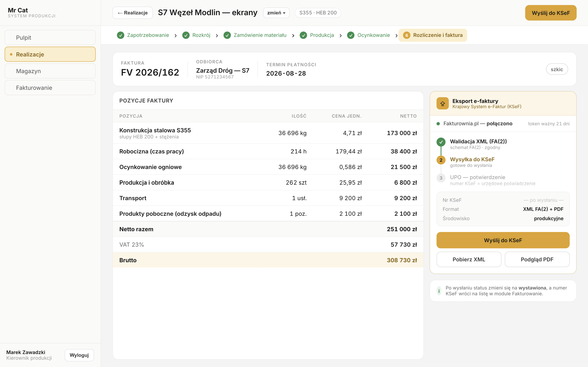Click step 2 badge for Wysyłka do KSeF
This screenshot has width=588, height=367.
pos(441,160)
